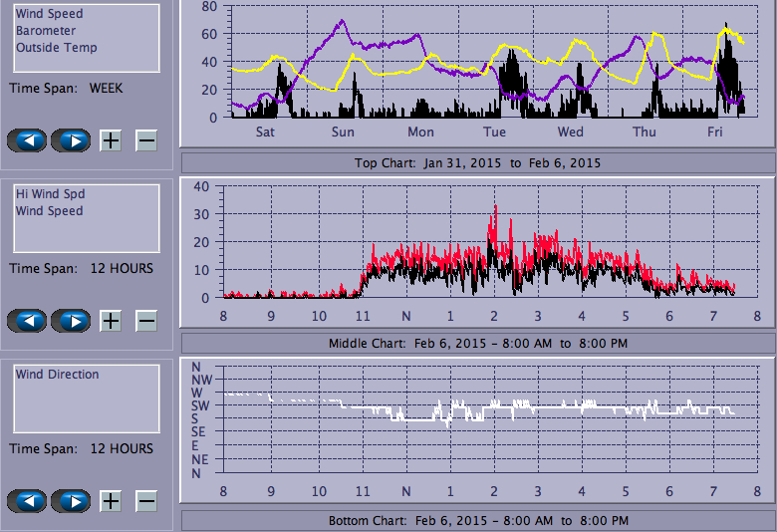Click the top chart back arrow button

coord(28,140)
